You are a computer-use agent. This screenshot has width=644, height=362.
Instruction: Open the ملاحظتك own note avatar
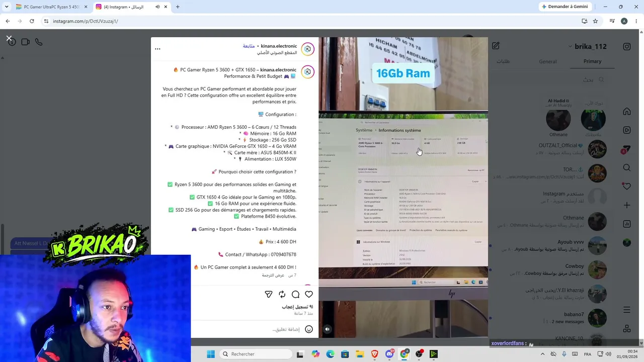pyautogui.click(x=593, y=119)
